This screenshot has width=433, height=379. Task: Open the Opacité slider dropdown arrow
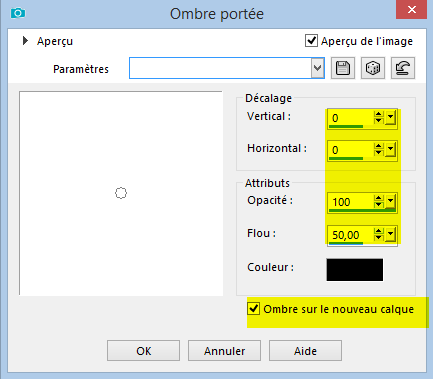pos(390,201)
